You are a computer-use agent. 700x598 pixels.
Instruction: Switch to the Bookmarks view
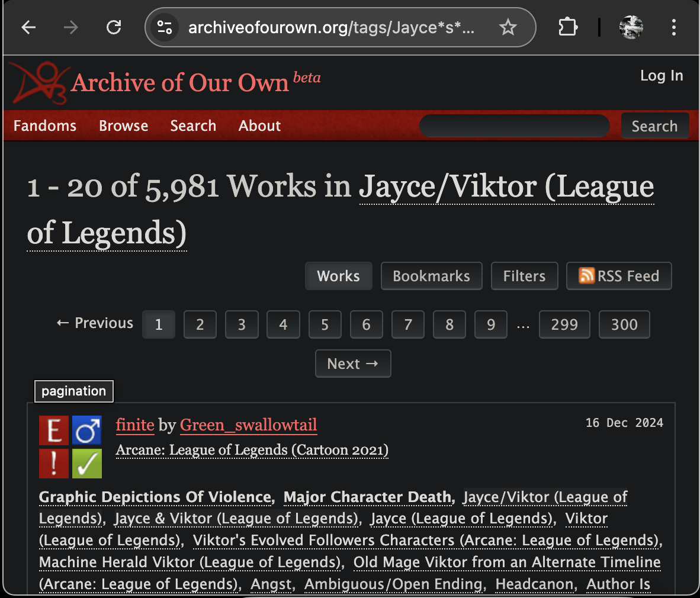431,277
